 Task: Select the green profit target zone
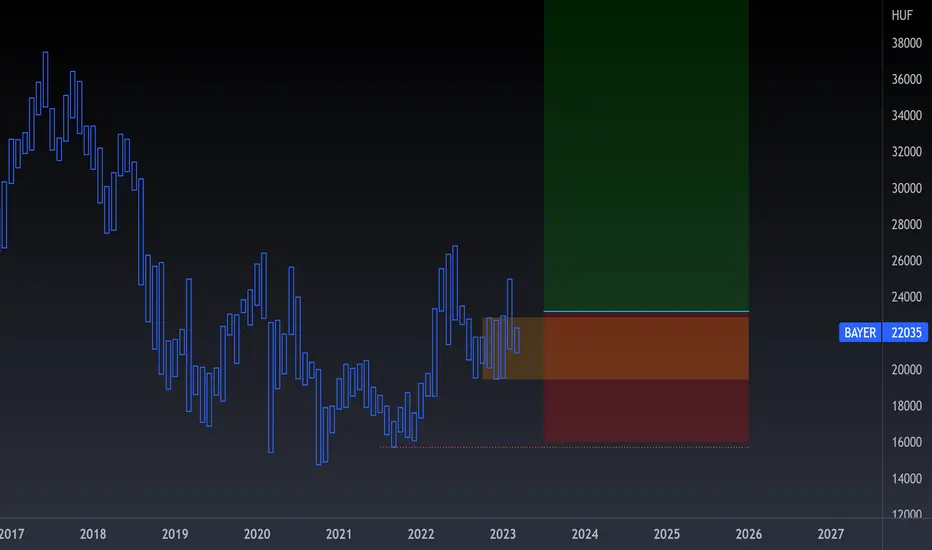tap(646, 155)
